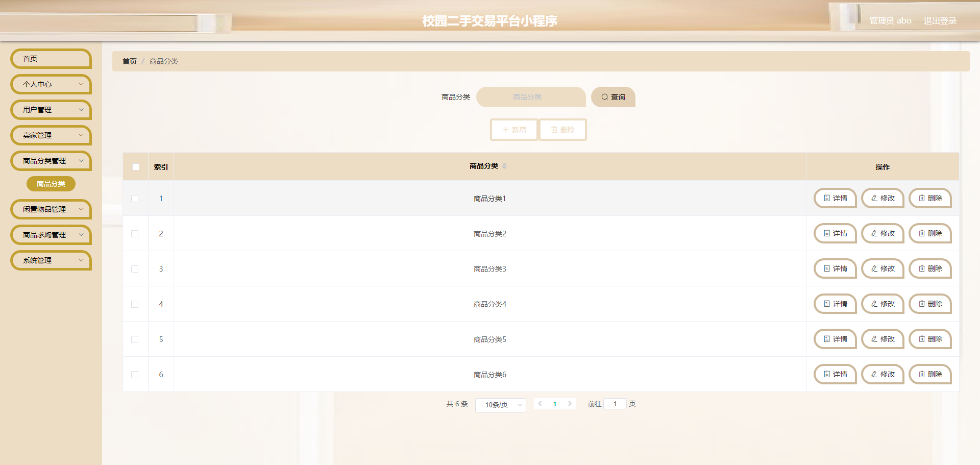Collapse the 商品分类管理 sidebar menu
This screenshot has height=465, width=980.
click(x=51, y=161)
